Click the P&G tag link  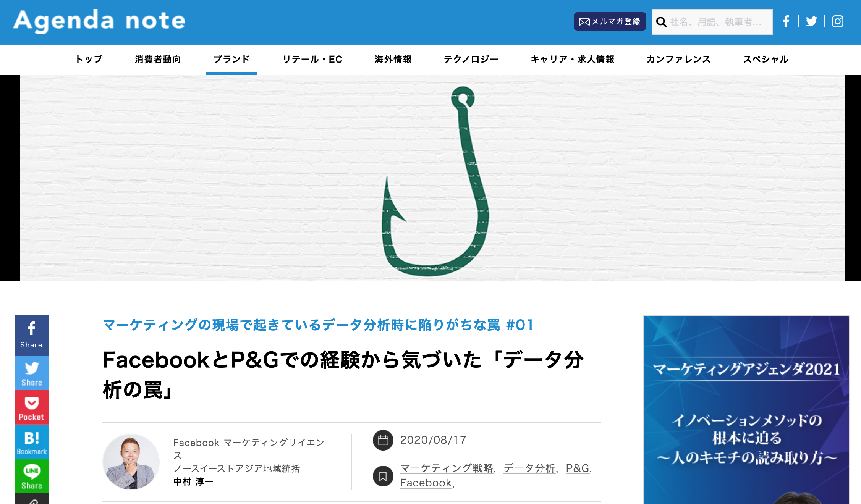pyautogui.click(x=578, y=468)
